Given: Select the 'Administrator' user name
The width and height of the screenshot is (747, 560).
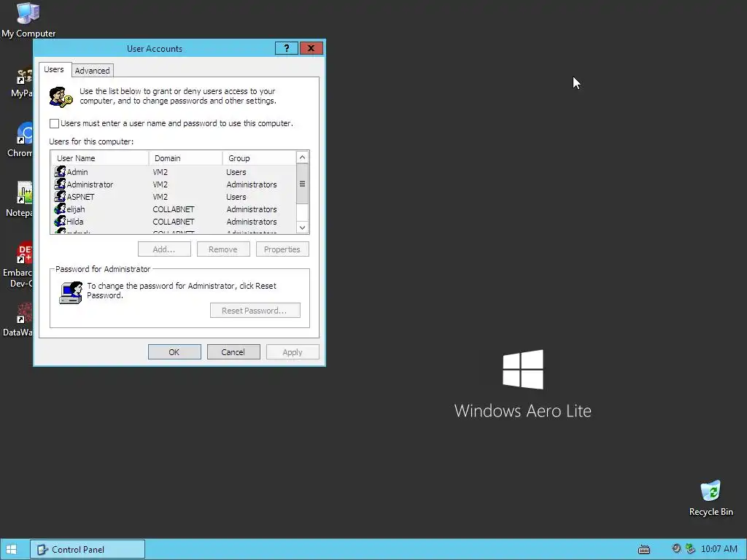Looking at the screenshot, I should click(90, 184).
